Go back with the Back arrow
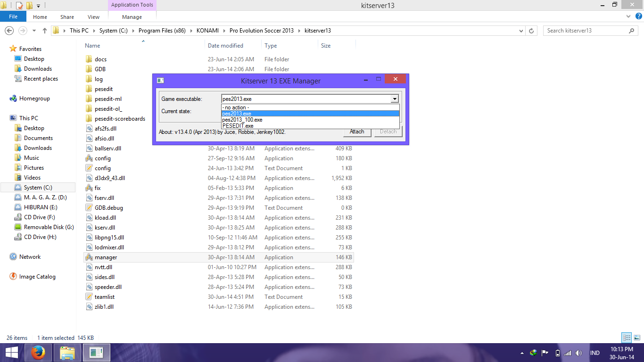Viewport: 644px width, 362px height. (8, 31)
